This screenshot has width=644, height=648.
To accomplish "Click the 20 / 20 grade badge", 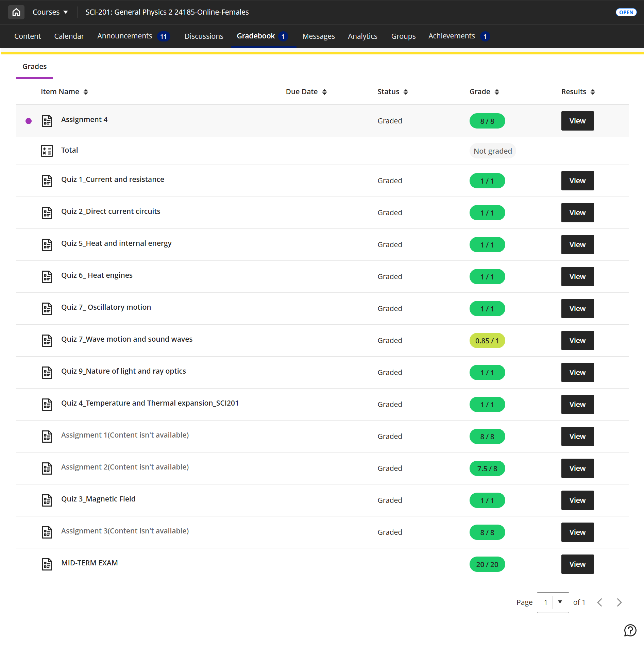I will pos(487,564).
